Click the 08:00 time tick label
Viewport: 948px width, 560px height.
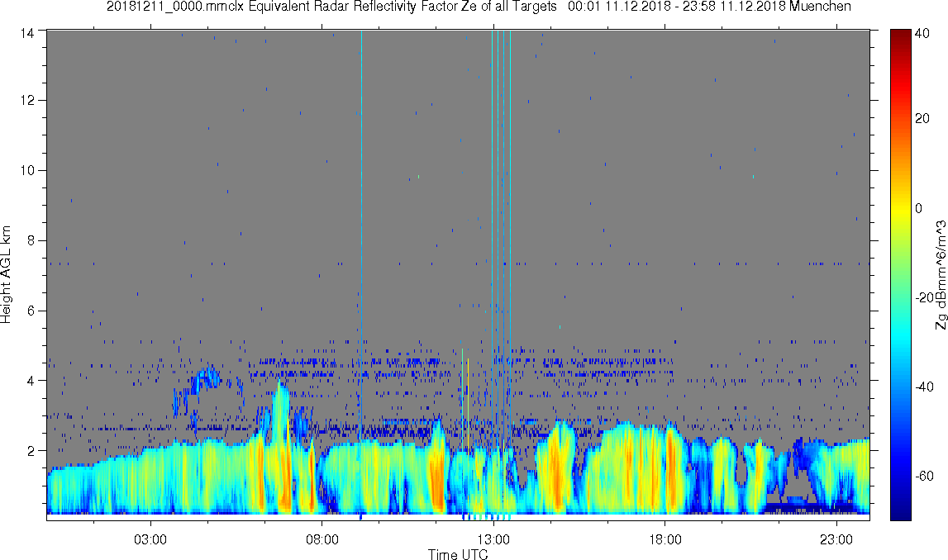coord(322,539)
